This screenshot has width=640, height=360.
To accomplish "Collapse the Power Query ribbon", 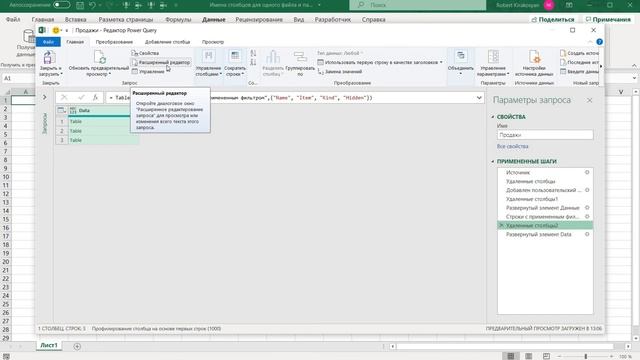I will click(x=590, y=42).
